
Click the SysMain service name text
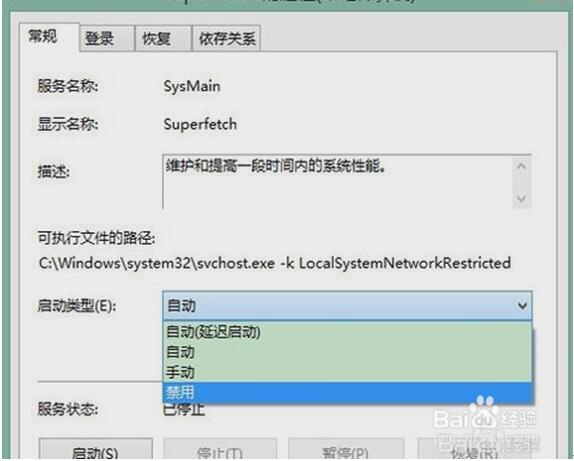192,86
